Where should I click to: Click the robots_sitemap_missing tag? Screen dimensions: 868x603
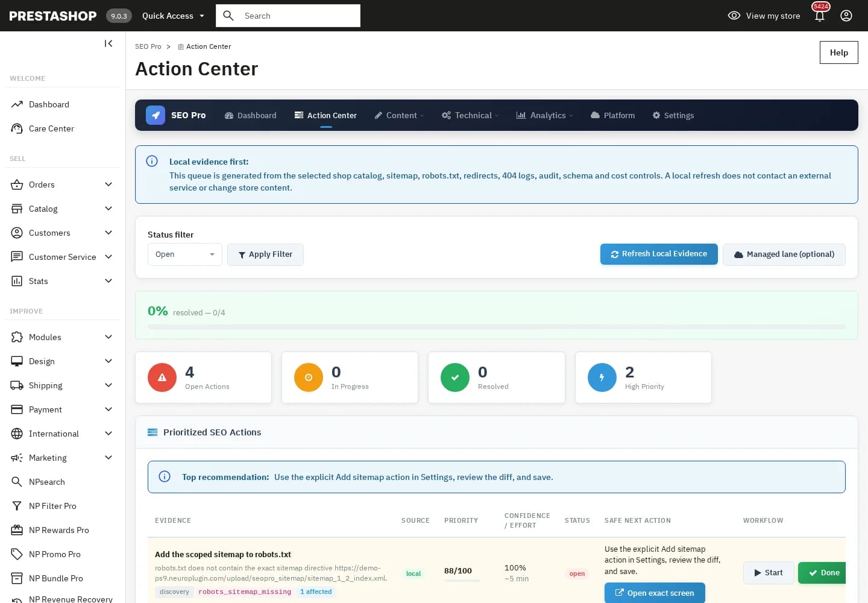pyautogui.click(x=245, y=592)
